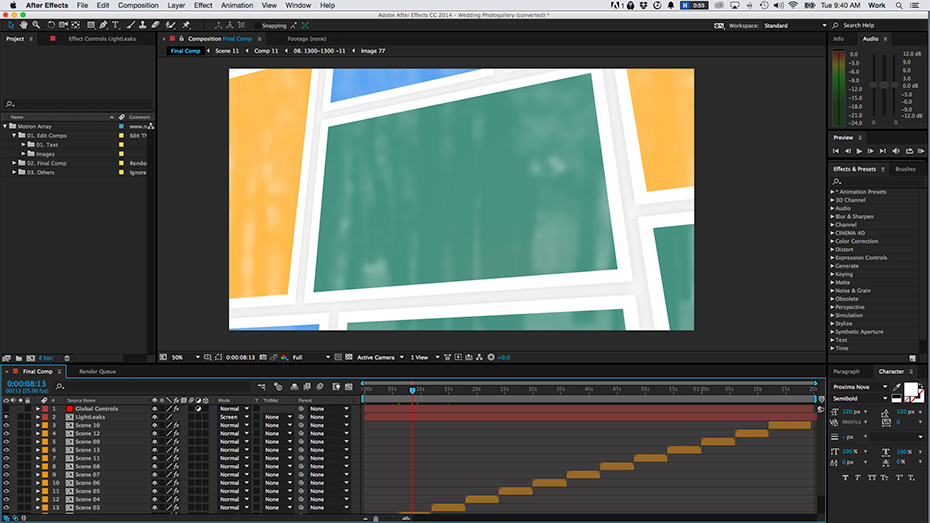The width and height of the screenshot is (930, 523).
Task: Click the current timecode 0:00:08:13 field
Action: (26, 383)
